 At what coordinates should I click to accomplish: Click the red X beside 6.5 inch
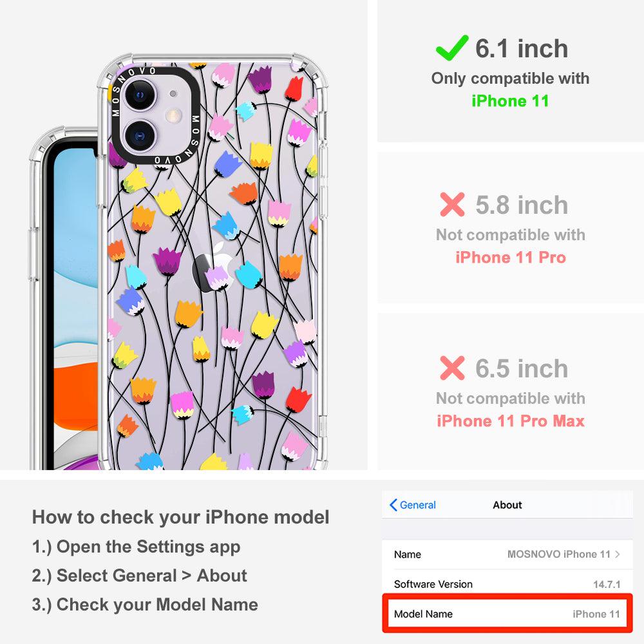click(x=452, y=368)
